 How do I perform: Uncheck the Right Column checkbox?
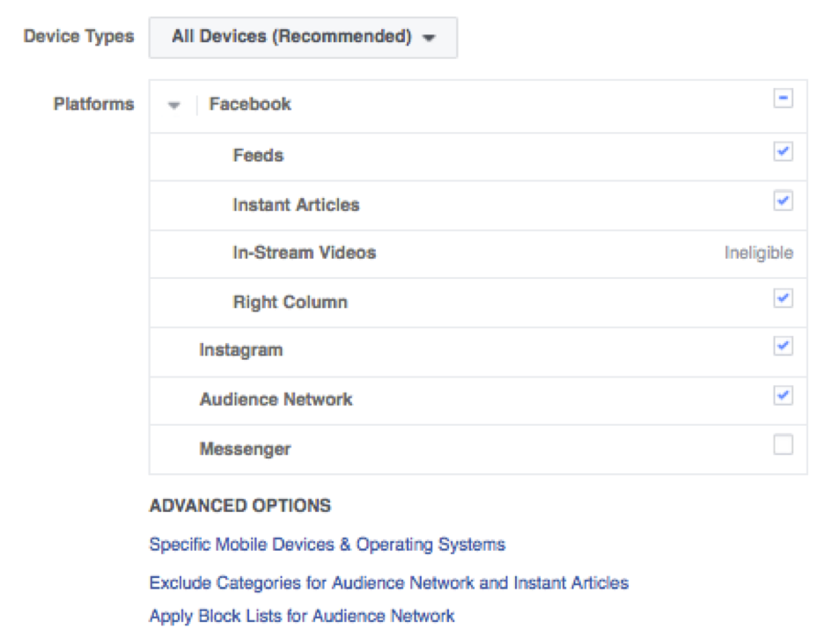[x=784, y=298]
